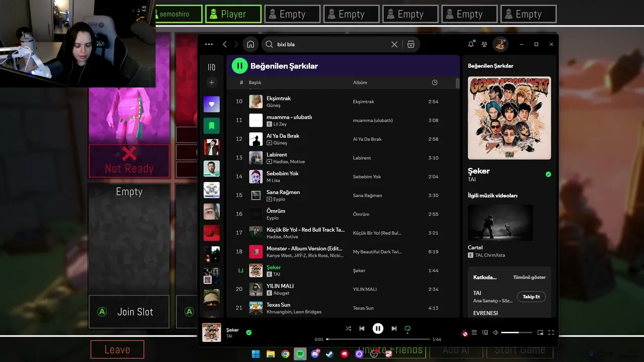Viewport: 644px width, 362px height.
Task: Open the green bookmark tile in sidebar
Action: pos(211,126)
